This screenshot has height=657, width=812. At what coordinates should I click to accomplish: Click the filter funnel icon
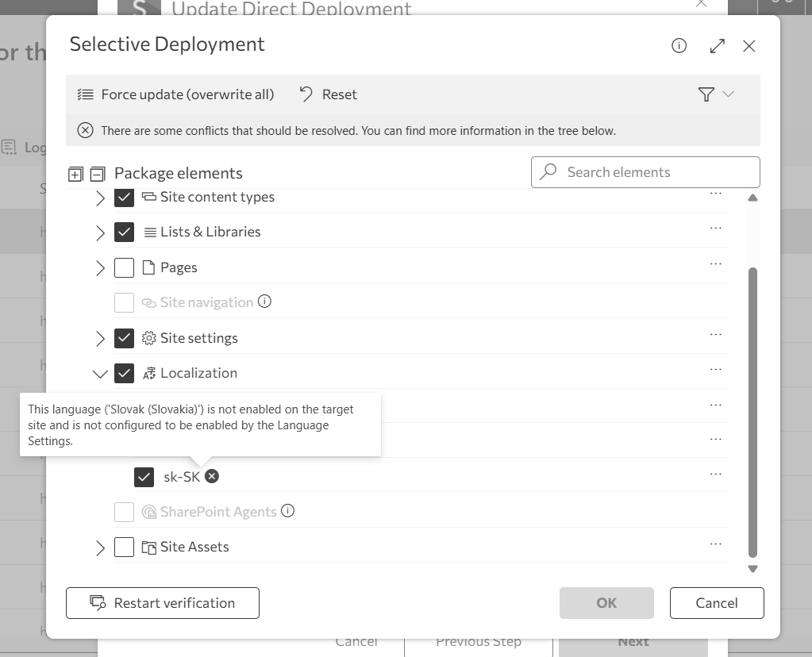pos(706,94)
